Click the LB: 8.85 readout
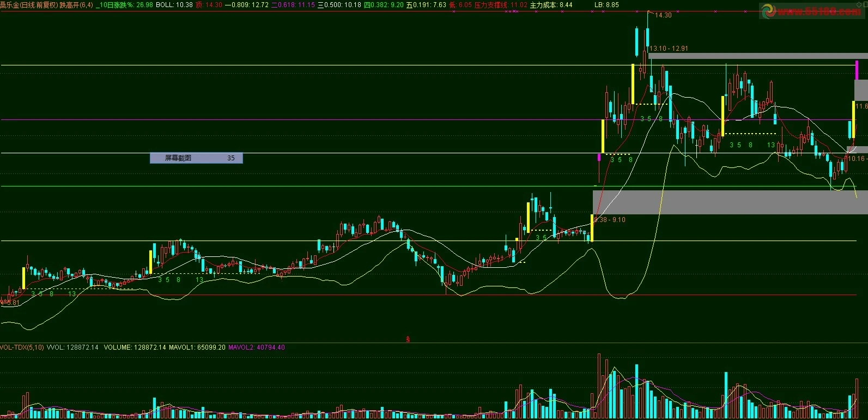868x420 pixels. (606, 5)
